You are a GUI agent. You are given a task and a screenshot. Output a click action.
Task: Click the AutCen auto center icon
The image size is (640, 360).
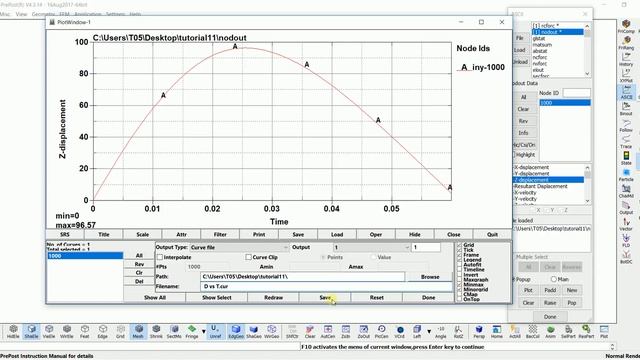(x=328, y=331)
